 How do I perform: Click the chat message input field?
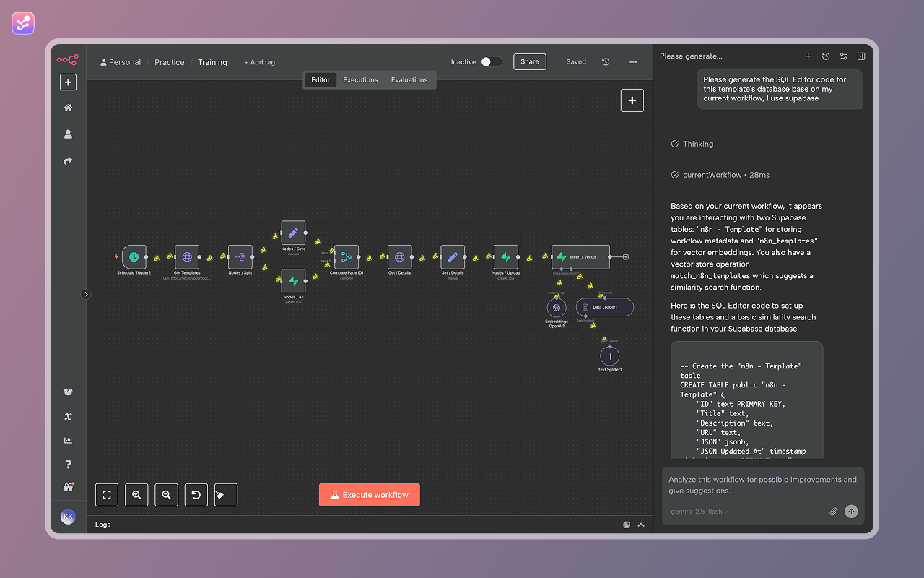763,486
